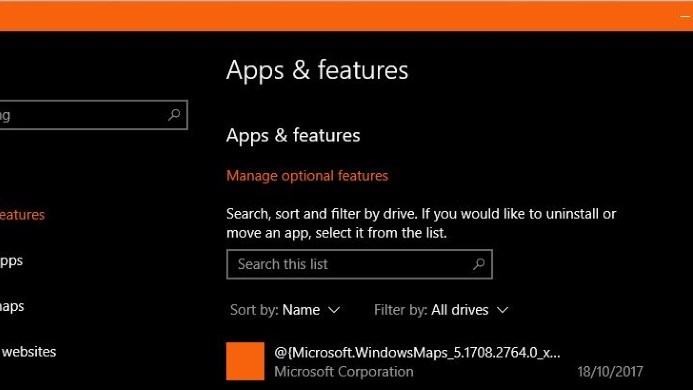The width and height of the screenshot is (693, 390).
Task: Select the highlighted Apps & features sidebar item
Action: pyautogui.click(x=22, y=215)
